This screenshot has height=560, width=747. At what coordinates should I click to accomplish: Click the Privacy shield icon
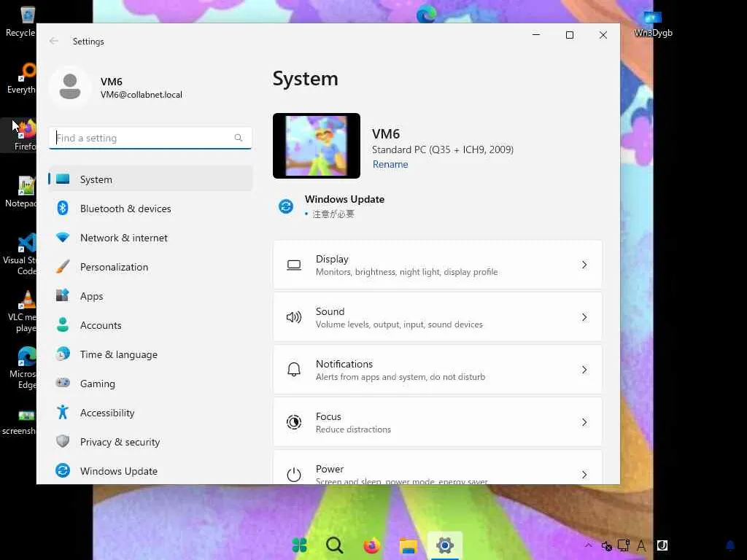point(63,441)
